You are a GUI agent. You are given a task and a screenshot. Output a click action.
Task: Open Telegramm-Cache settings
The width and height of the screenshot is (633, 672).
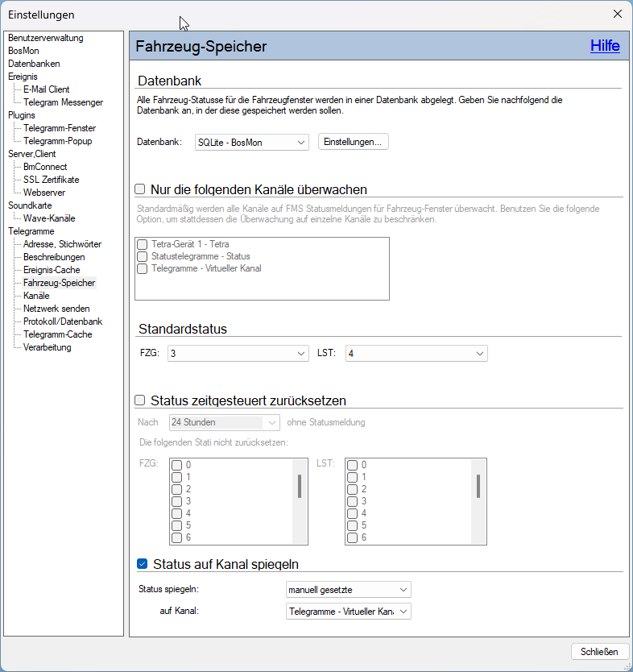click(57, 334)
